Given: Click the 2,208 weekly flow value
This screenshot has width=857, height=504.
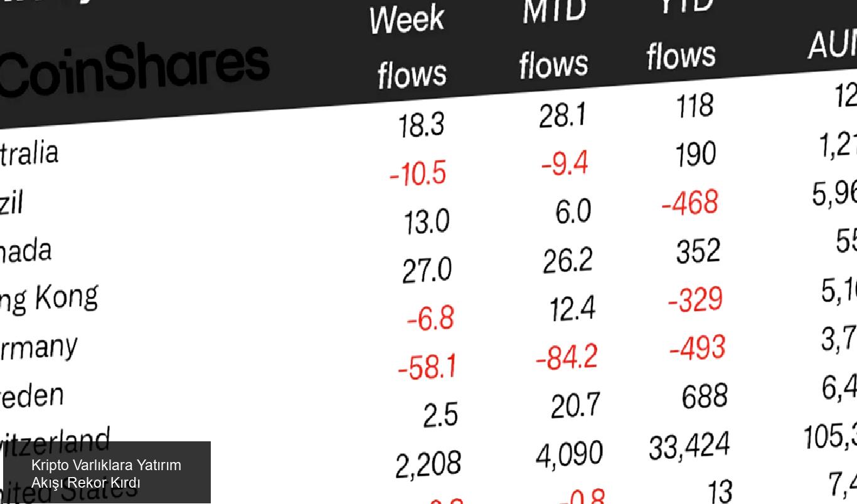Looking at the screenshot, I should [428, 465].
